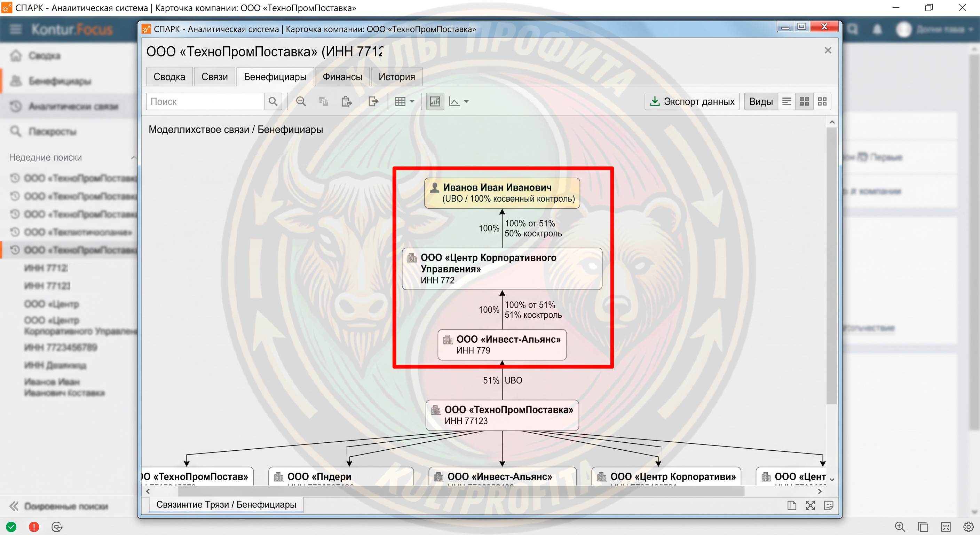Click the clipboard paste icon in toolbar
Viewport: 980px width, 535px height.
coord(346,102)
